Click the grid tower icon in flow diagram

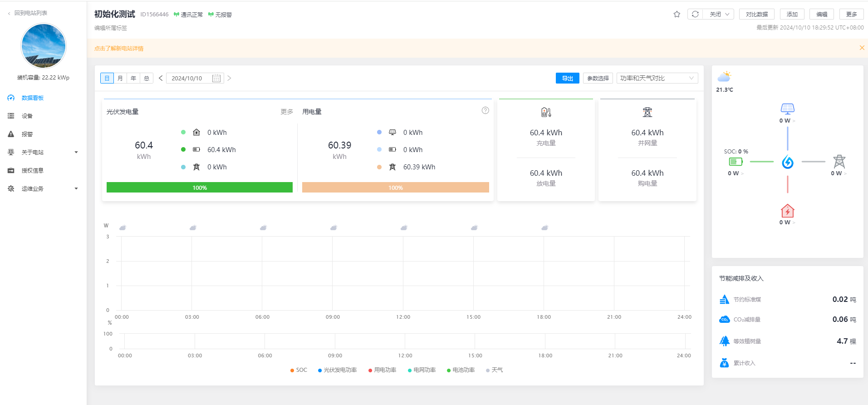coord(839,162)
